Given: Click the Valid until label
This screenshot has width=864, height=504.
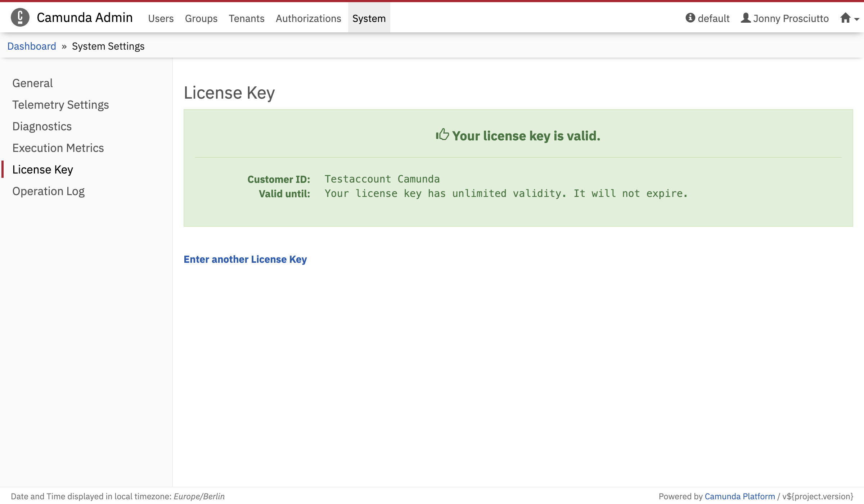Looking at the screenshot, I should coord(284,194).
